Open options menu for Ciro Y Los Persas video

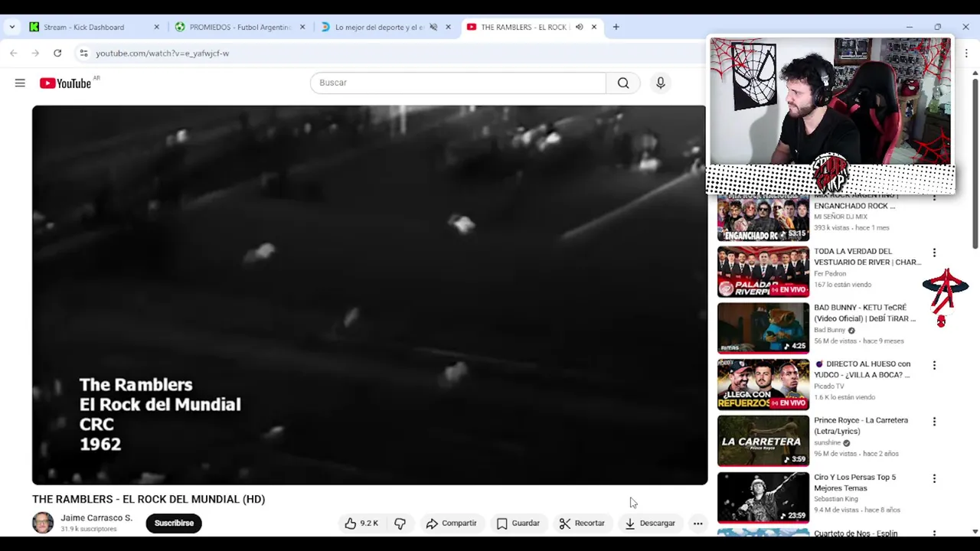tap(934, 478)
